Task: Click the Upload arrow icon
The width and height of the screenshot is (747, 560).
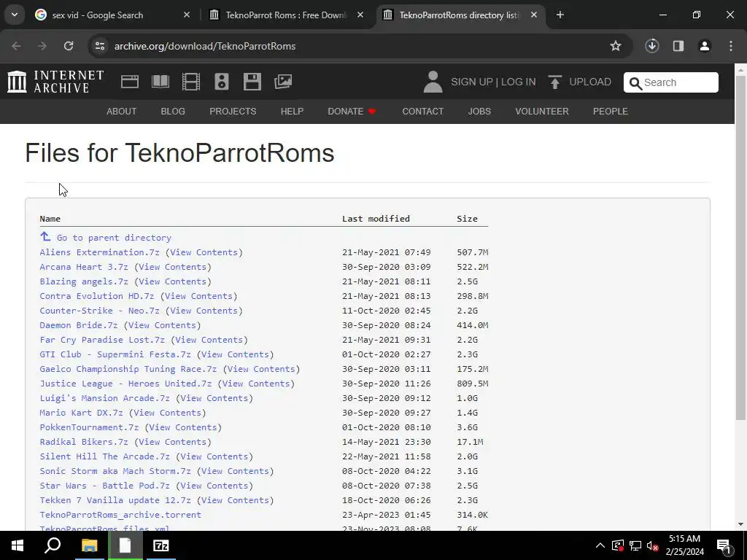Action: 554,82
